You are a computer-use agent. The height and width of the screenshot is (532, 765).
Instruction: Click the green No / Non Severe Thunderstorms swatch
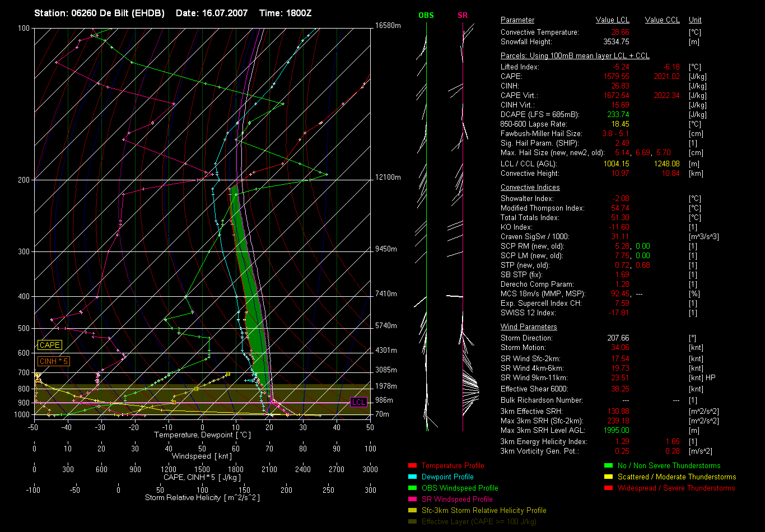[x=609, y=465]
